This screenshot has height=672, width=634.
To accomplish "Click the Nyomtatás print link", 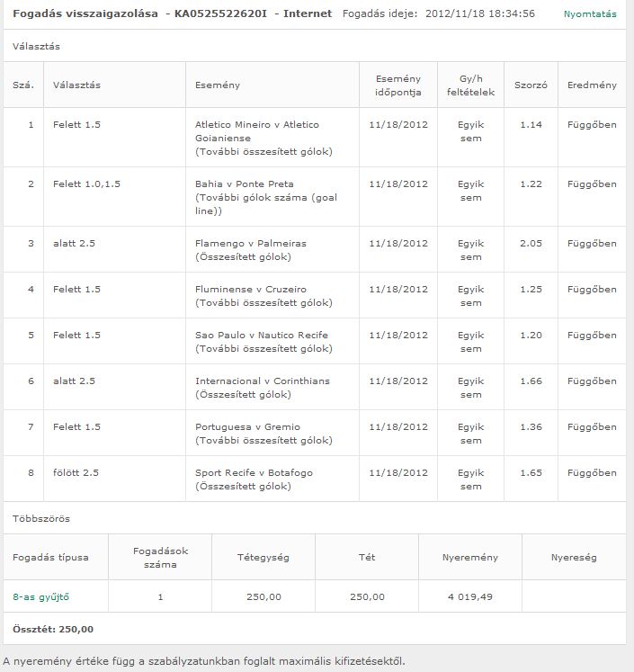I will coord(590,14).
